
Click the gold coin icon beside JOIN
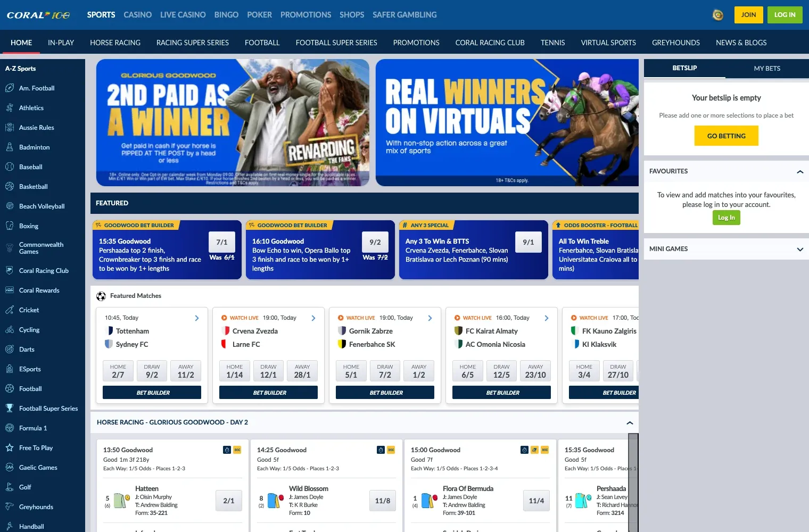click(718, 15)
